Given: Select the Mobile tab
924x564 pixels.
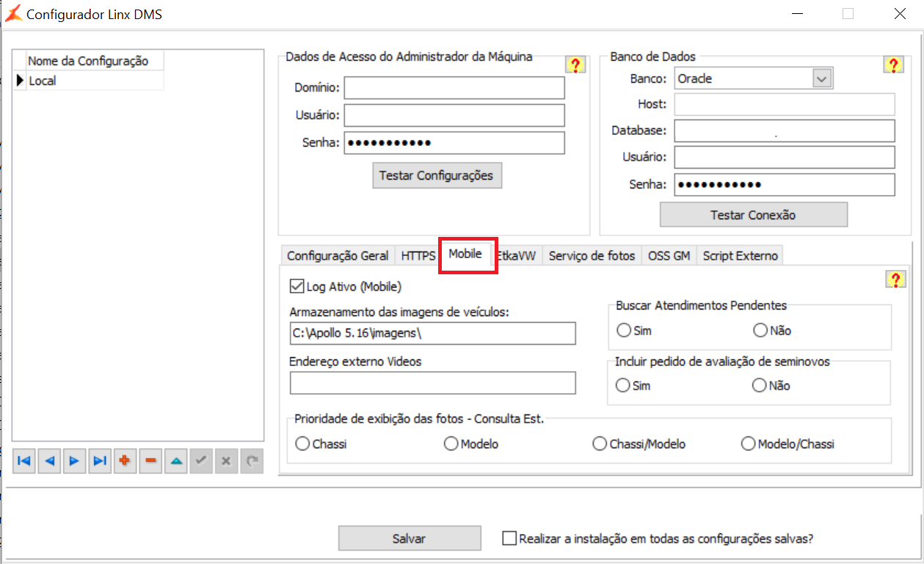Looking at the screenshot, I should [465, 254].
